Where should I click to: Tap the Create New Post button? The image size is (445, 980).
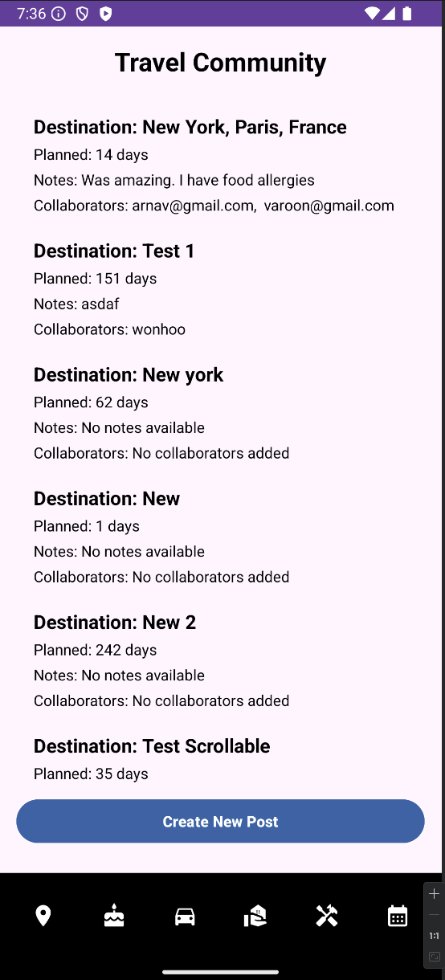click(x=220, y=821)
